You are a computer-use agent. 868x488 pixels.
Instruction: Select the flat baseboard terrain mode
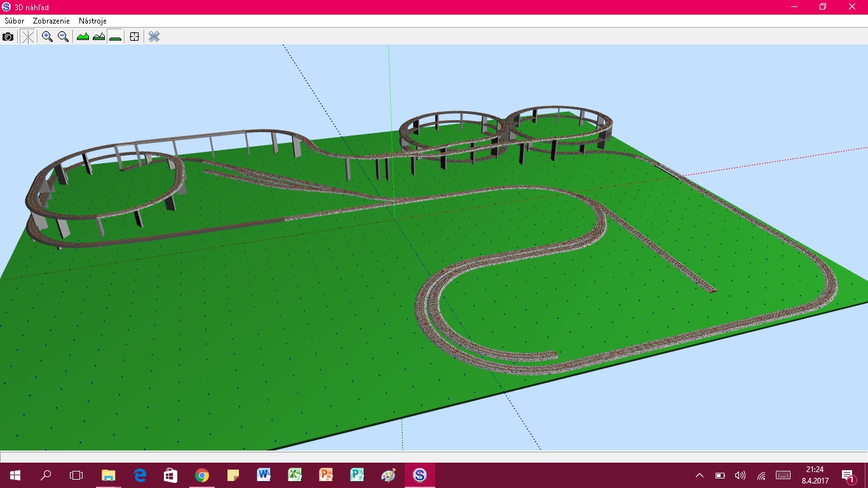click(115, 37)
